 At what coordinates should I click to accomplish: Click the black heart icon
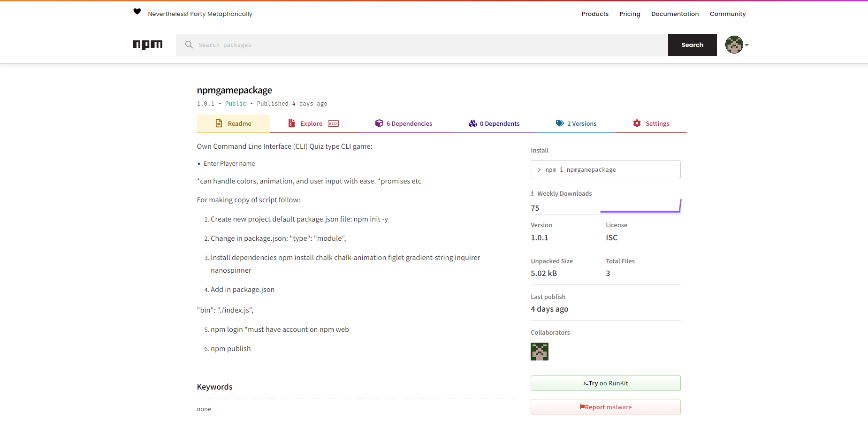click(x=137, y=12)
